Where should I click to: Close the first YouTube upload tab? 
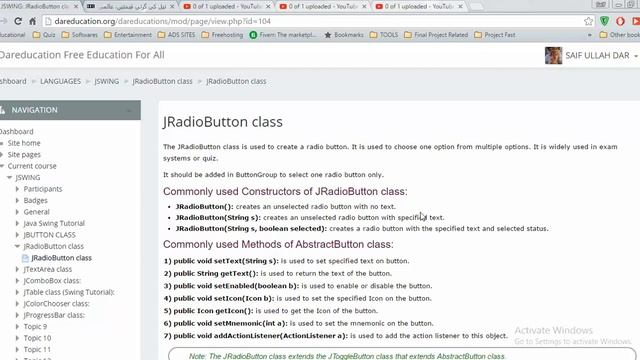point(268,7)
